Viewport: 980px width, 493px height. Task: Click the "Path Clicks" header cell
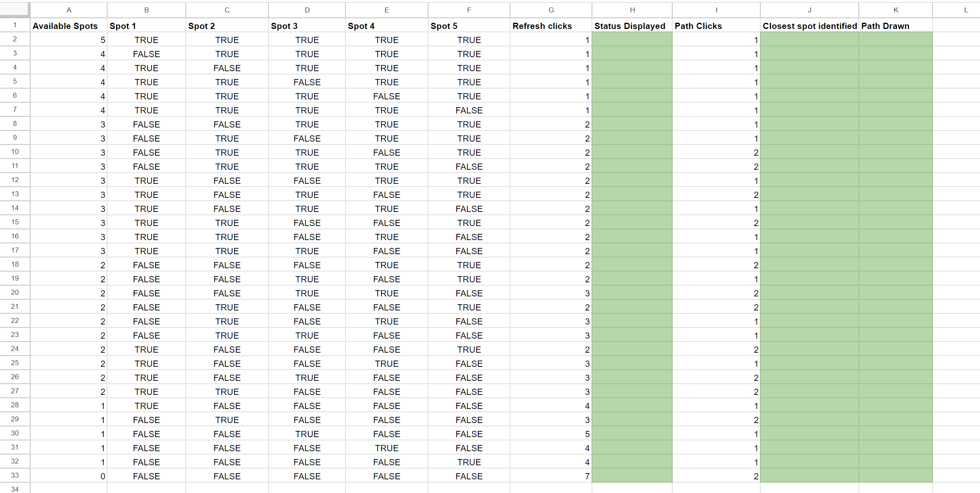716,26
